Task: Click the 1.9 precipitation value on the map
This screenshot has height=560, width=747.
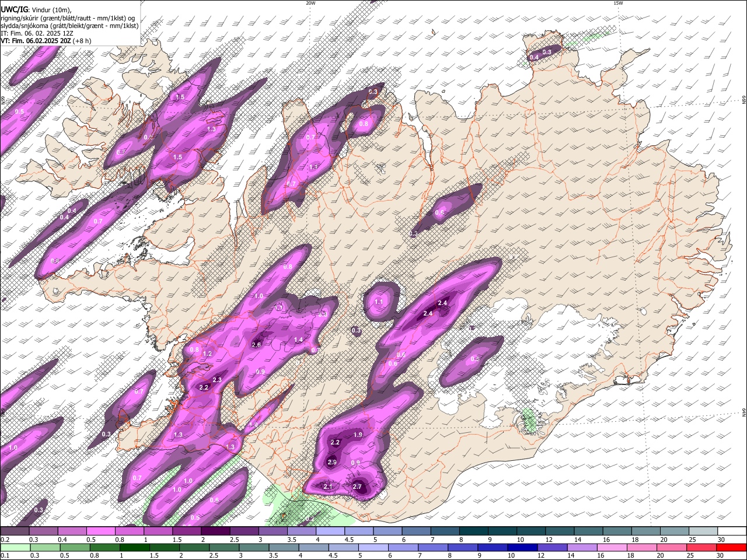Action: 358,435
